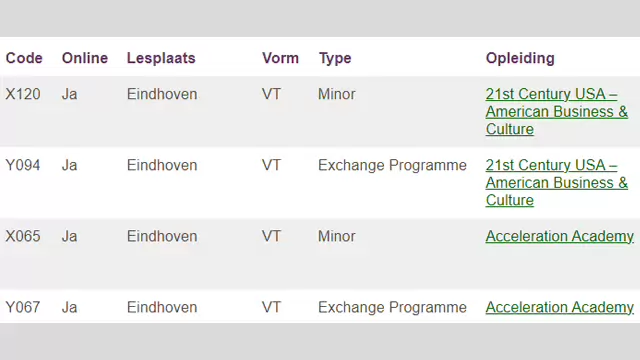Click Minor type in X065 row

pos(337,236)
